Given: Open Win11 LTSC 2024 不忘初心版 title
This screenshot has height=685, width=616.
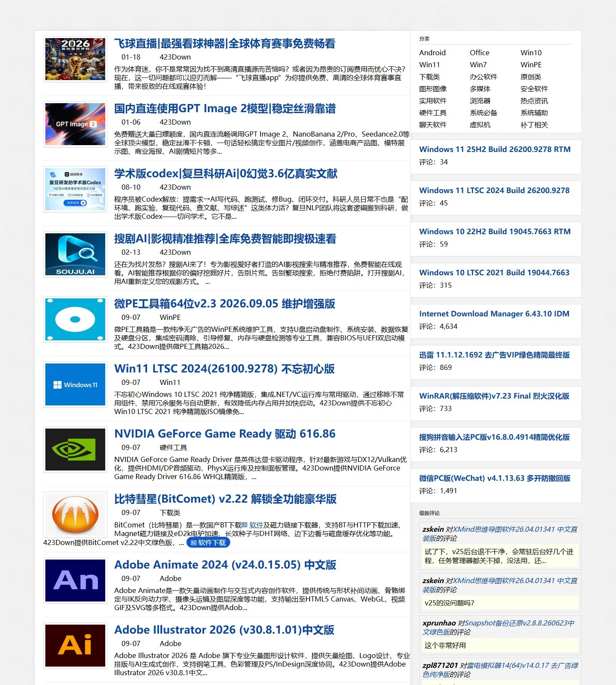Looking at the screenshot, I should [x=225, y=369].
